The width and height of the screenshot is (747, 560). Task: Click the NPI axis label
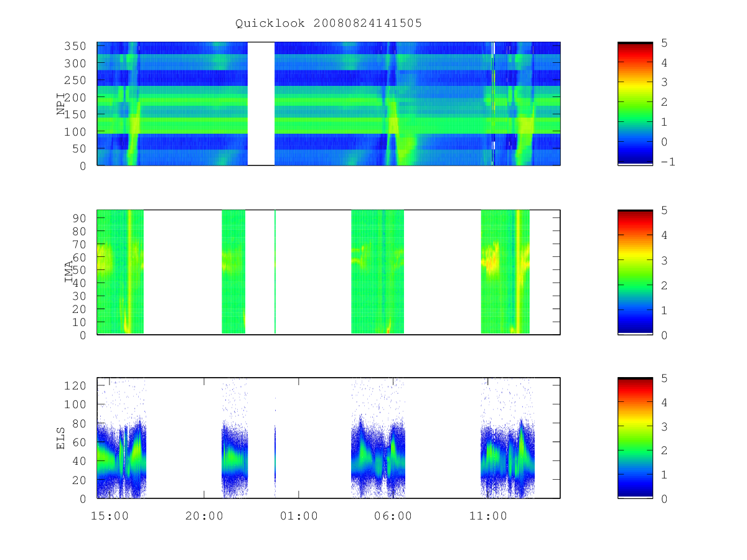pyautogui.click(x=61, y=104)
